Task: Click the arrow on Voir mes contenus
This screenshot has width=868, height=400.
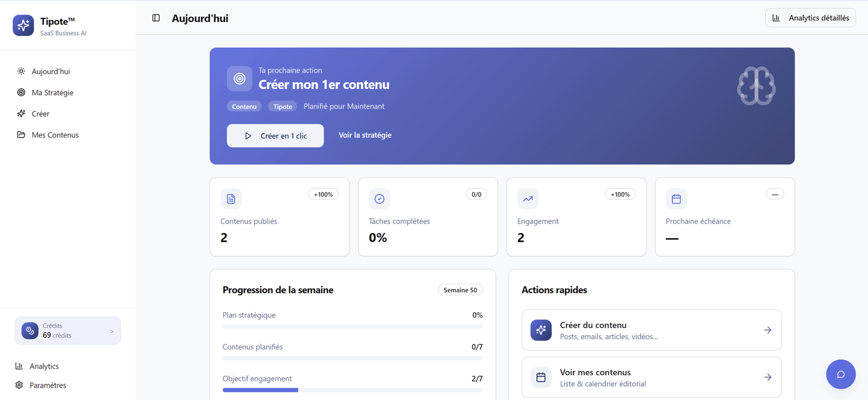Action: tap(768, 377)
